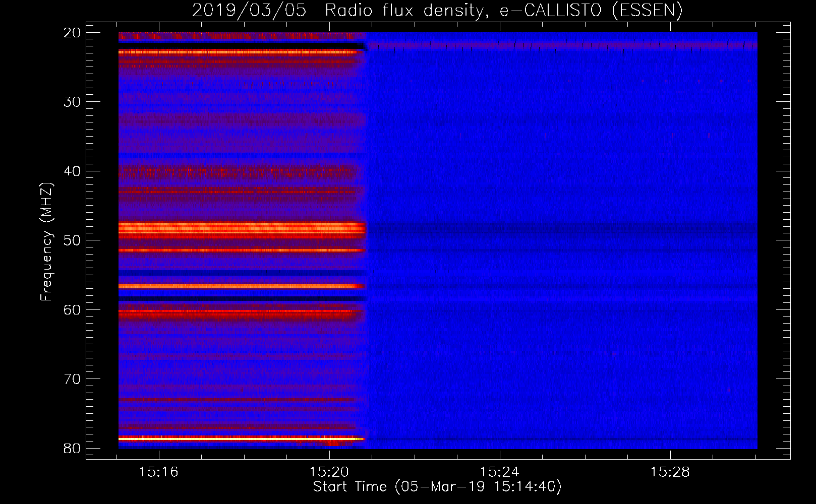Screen dimensions: 816x504
Task: Click the 'Start Time (05-Mar-19 15:14:40)' x-axis label
Action: click(437, 487)
